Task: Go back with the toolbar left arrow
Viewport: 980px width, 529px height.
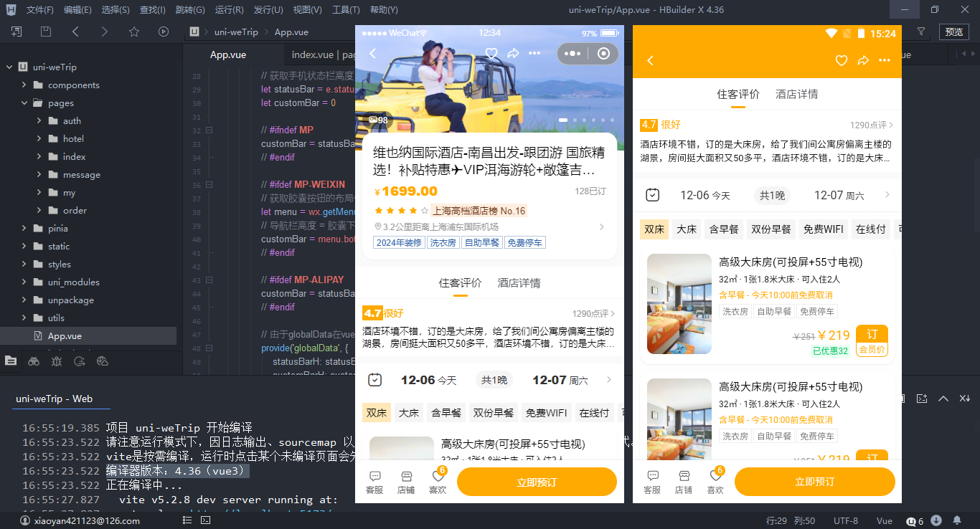Action: 75,32
